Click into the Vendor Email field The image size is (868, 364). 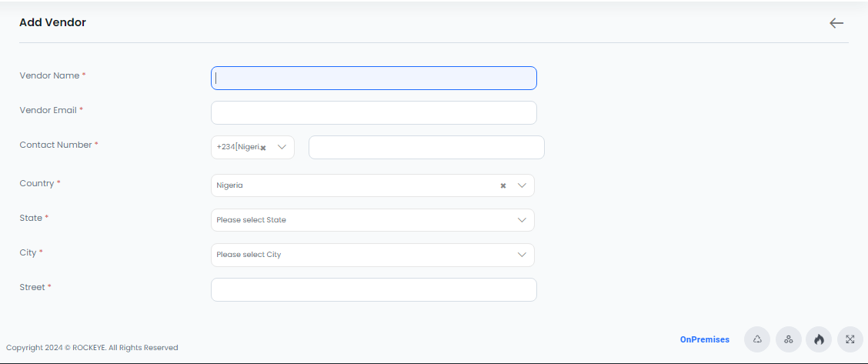374,113
